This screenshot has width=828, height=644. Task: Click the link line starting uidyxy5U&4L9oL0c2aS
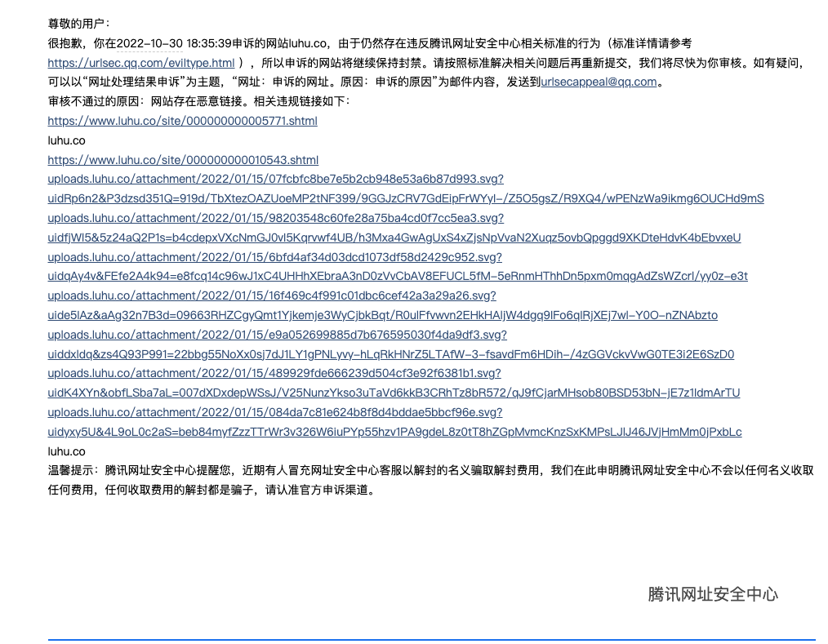394,432
